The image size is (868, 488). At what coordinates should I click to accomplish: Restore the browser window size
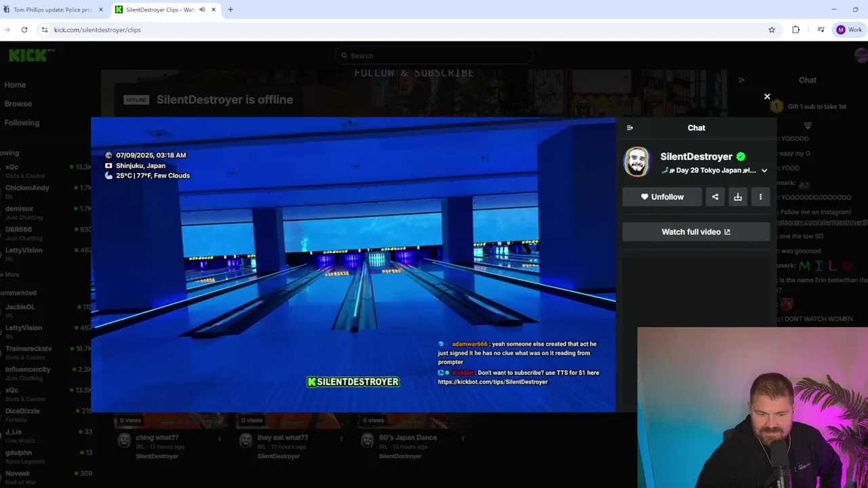point(855,9)
